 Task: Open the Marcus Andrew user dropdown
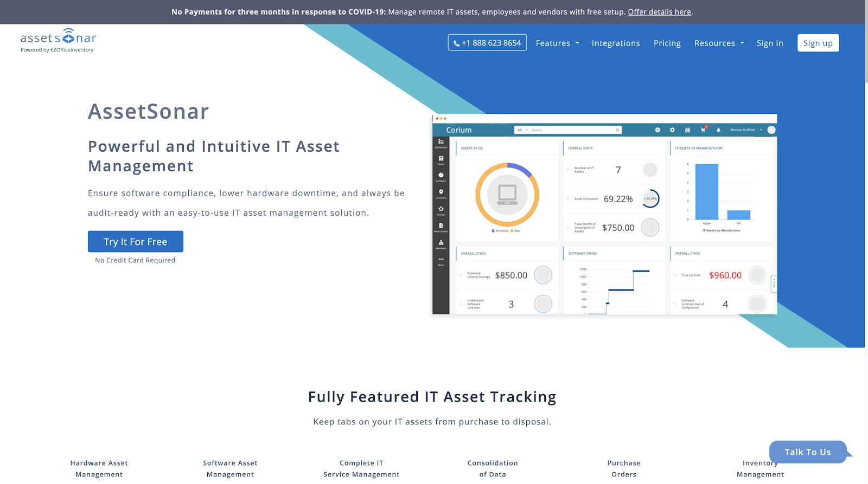click(x=746, y=130)
